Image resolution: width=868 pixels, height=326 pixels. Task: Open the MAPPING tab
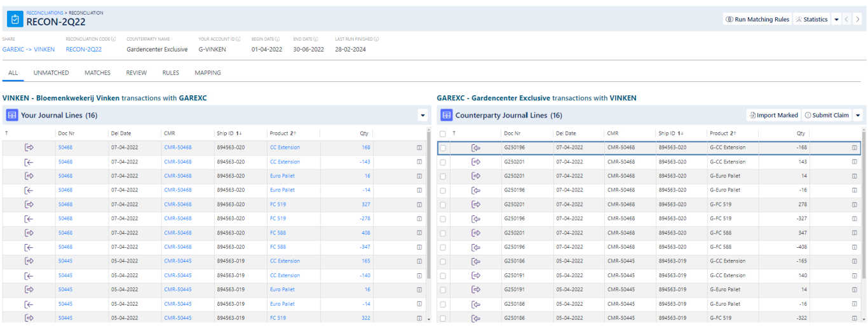[x=208, y=73]
